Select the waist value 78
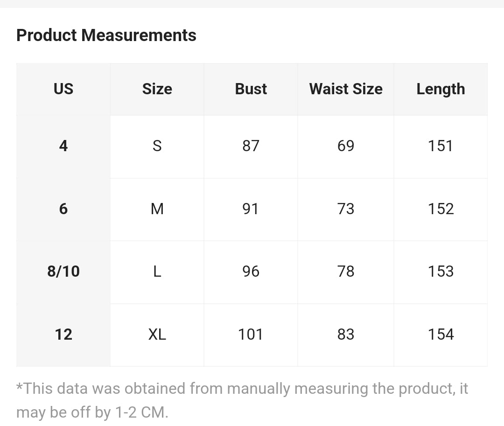This screenshot has height=426, width=504. click(x=346, y=272)
